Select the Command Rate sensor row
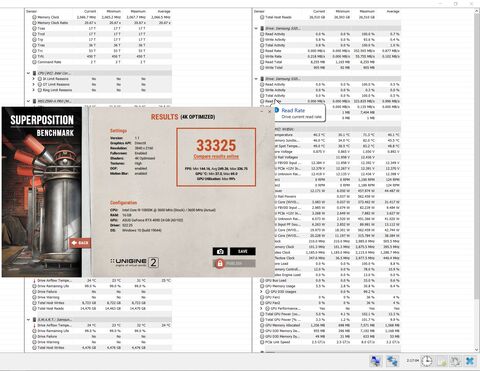480x371 pixels. tap(102, 62)
